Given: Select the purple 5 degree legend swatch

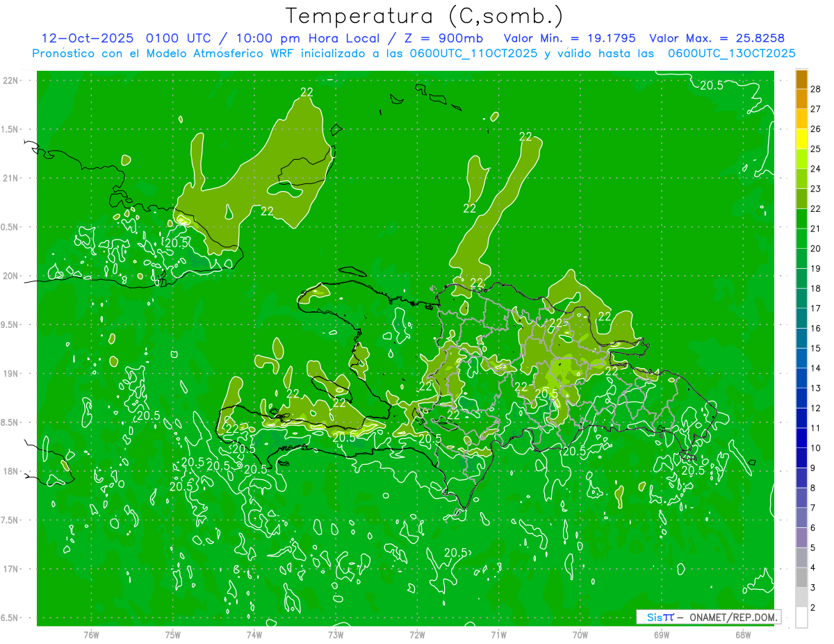Looking at the screenshot, I should tap(801, 538).
